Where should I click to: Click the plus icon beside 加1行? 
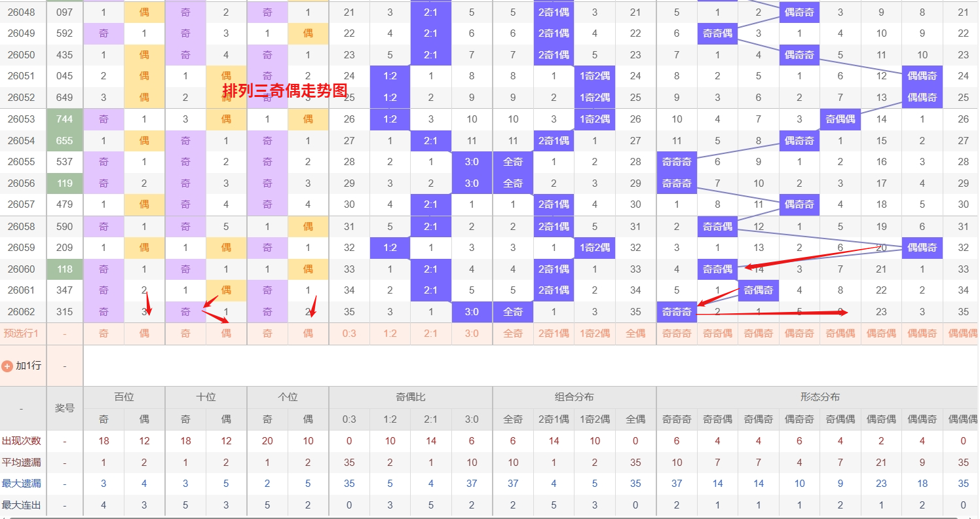[7, 366]
